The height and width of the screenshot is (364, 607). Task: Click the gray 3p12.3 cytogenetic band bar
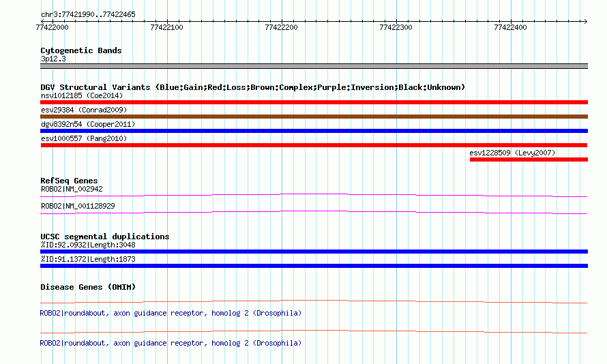tap(314, 66)
